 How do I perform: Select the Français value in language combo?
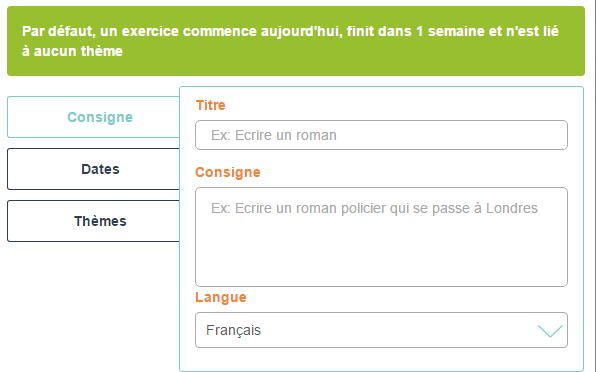(233, 330)
